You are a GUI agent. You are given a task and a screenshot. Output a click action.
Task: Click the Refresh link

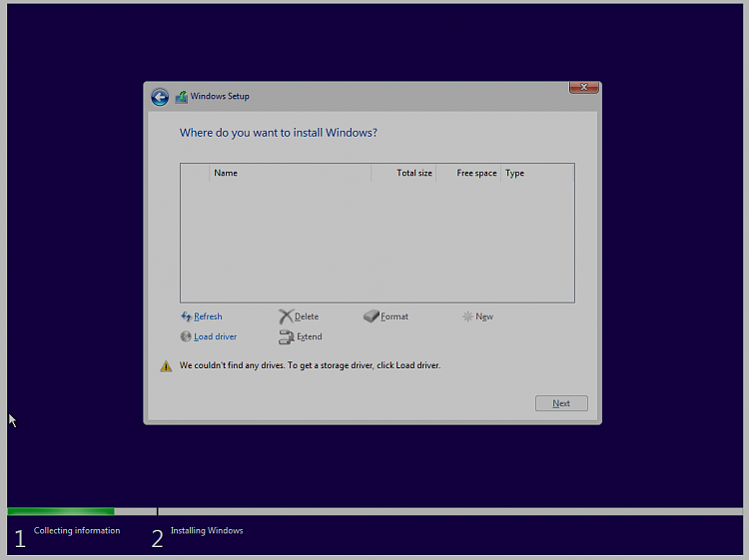208,316
